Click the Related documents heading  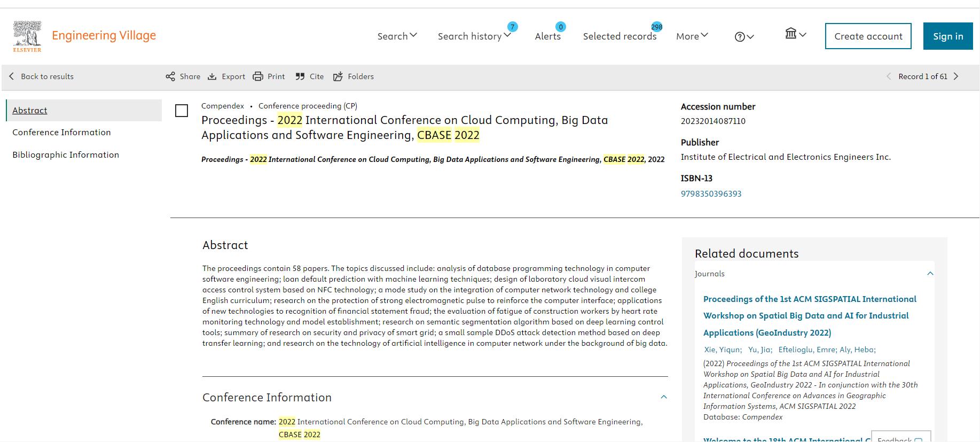point(747,254)
